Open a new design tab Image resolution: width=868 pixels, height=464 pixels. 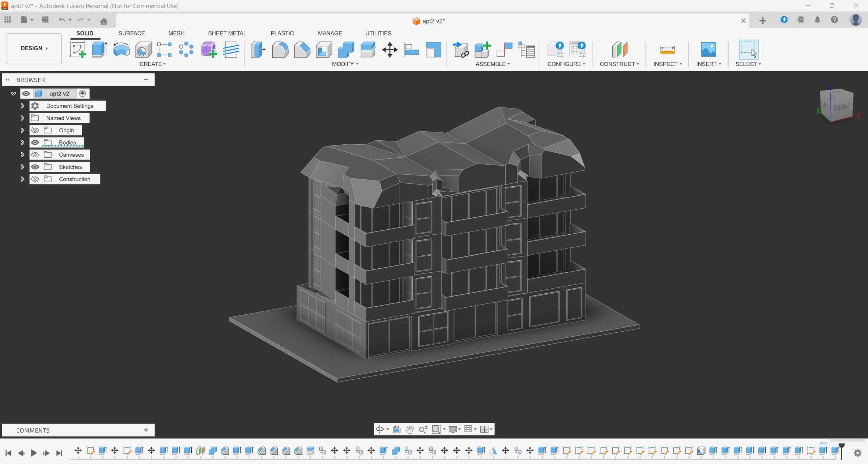(x=763, y=21)
